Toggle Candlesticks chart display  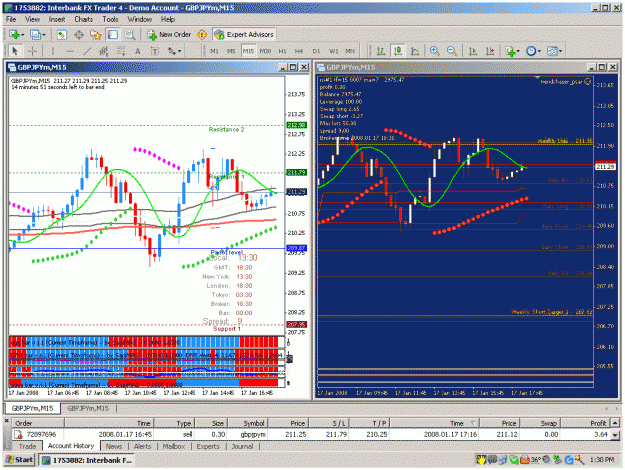(x=398, y=51)
